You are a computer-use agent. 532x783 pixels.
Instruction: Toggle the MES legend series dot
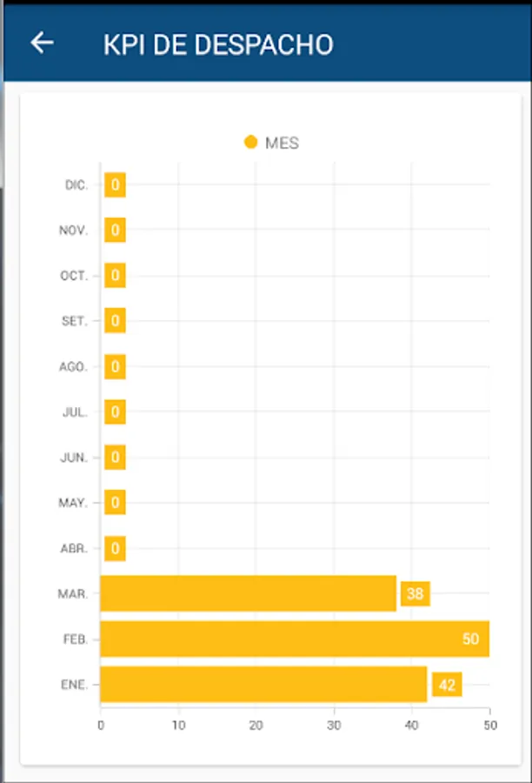point(251,142)
